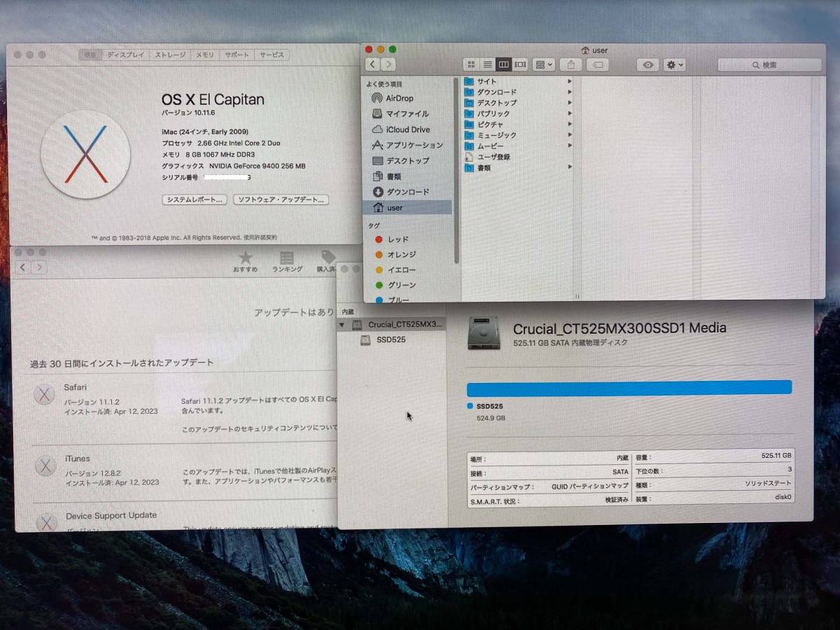This screenshot has height=630, width=840.
Task: Open サービス tab in About This Mac
Action: click(271, 55)
